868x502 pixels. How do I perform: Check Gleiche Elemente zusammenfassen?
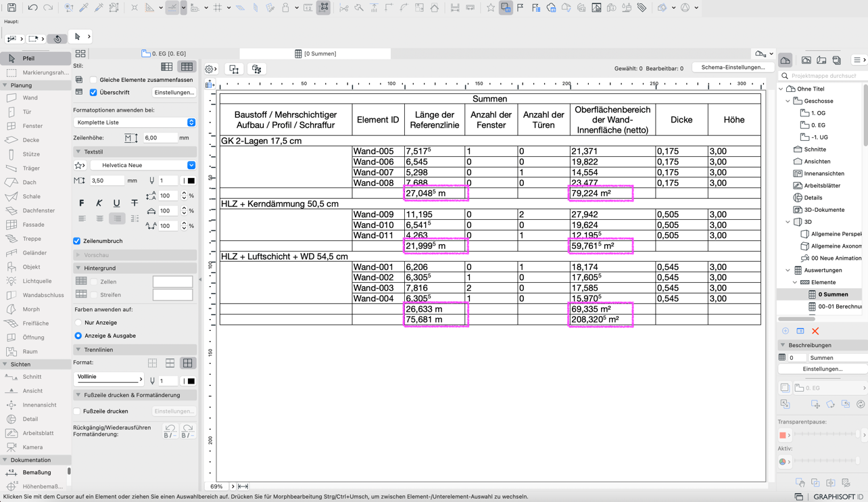click(x=93, y=80)
